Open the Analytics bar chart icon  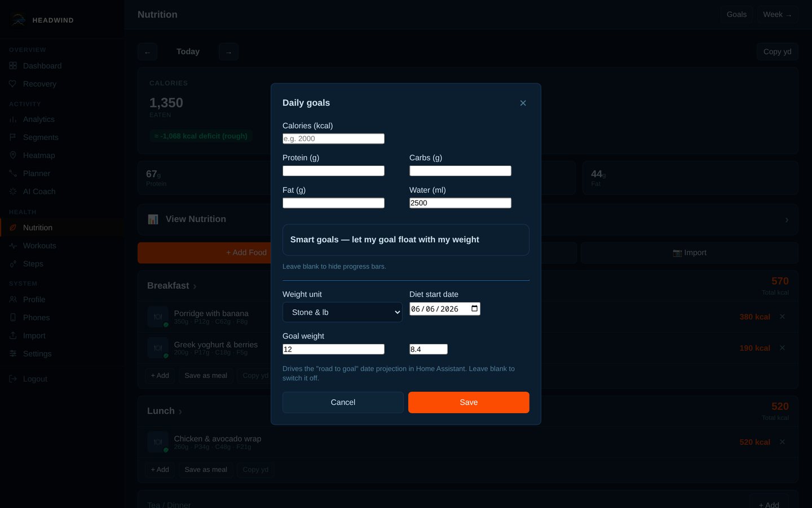point(13,119)
